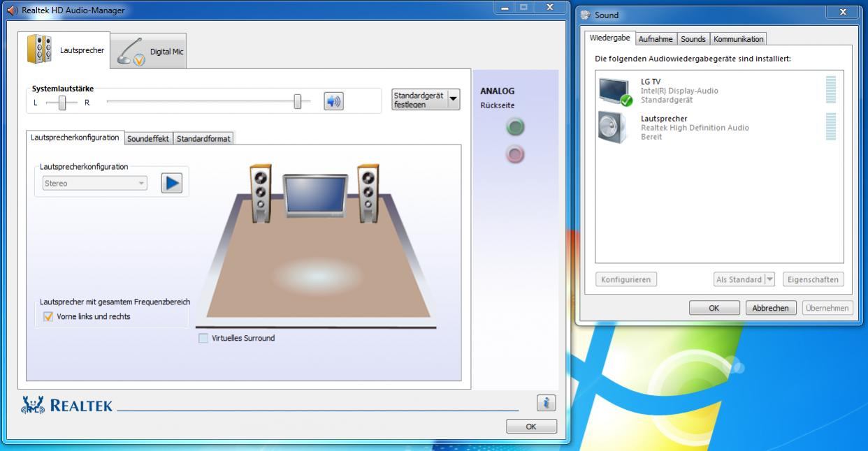Screen dimensions: 868x451
Task: Select the Wiedergabe tab
Action: [x=610, y=38]
